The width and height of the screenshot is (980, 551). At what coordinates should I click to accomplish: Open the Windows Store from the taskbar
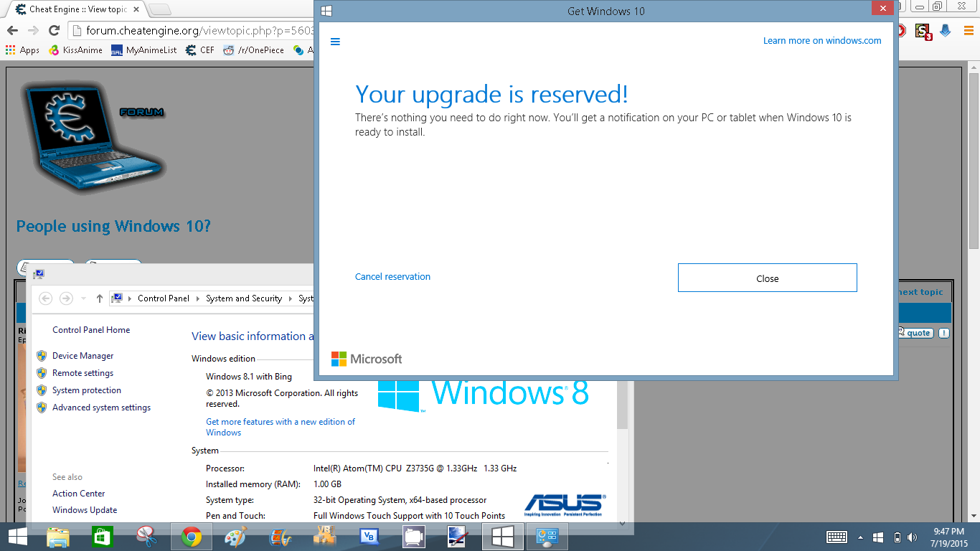(x=101, y=537)
